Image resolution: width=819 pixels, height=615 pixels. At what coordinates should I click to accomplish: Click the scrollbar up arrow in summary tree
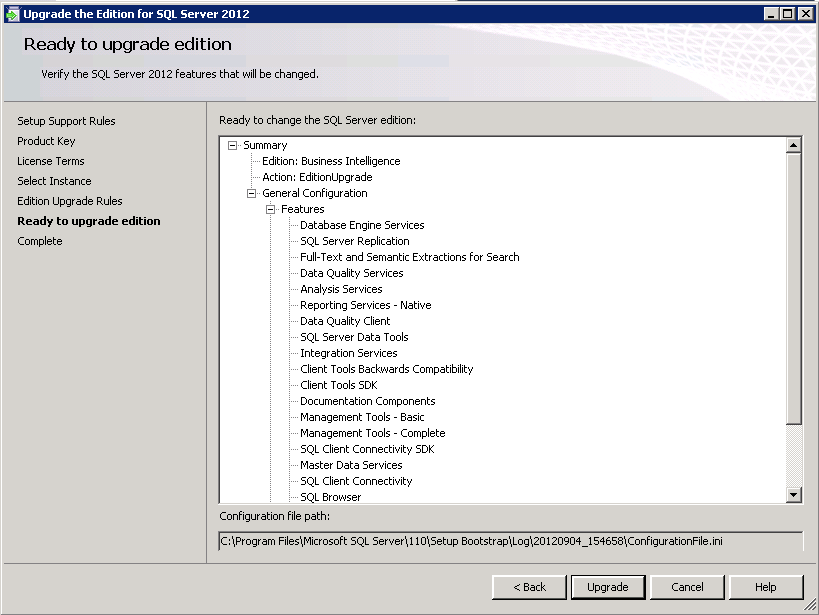pos(793,145)
